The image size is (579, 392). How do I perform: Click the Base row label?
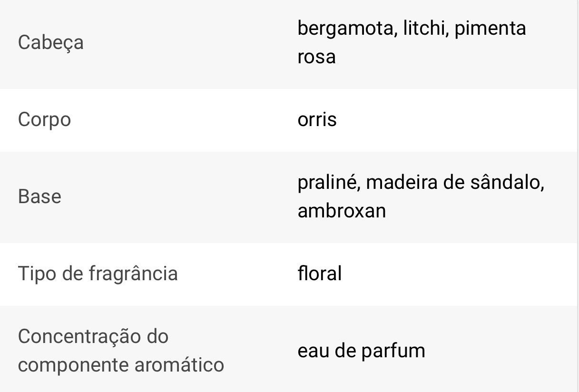click(39, 196)
